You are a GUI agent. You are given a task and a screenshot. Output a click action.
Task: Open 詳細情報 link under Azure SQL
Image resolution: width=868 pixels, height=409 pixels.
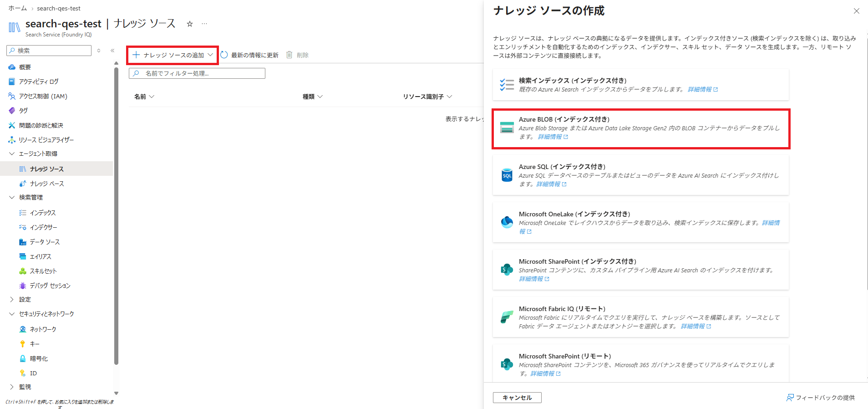coord(551,184)
